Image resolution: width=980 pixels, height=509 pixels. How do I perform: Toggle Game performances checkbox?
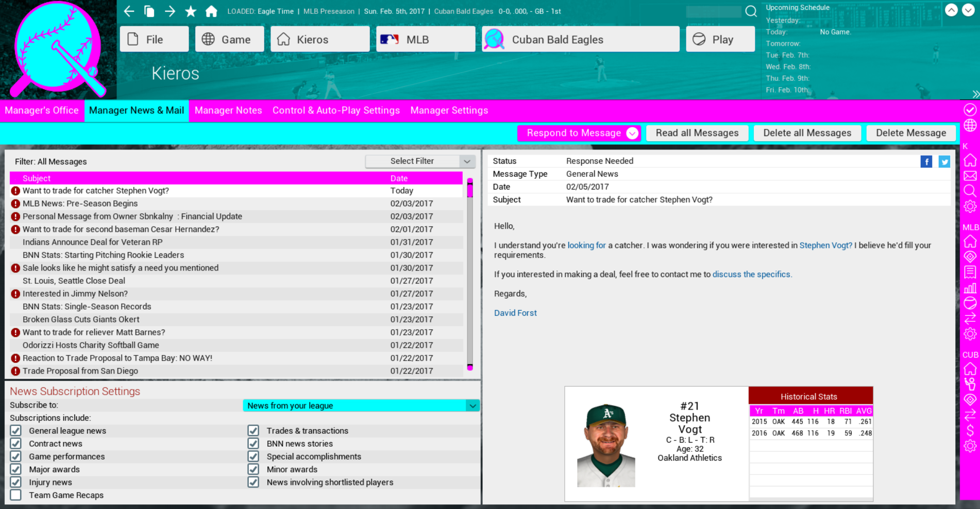coord(16,456)
